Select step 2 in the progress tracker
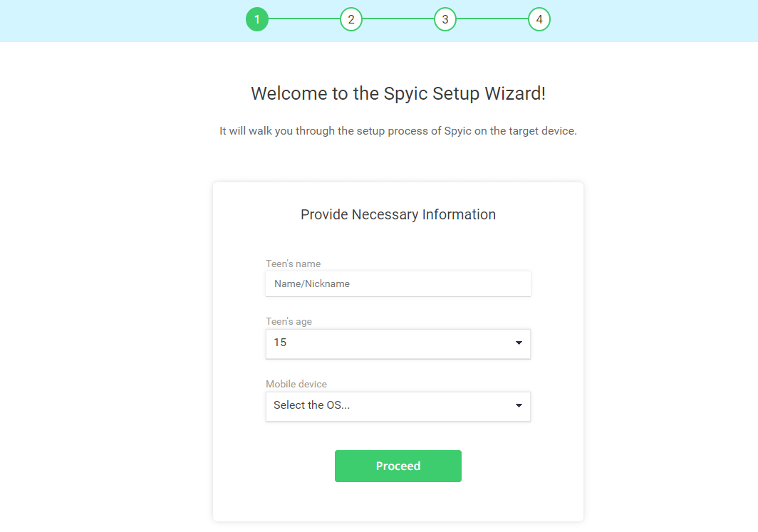This screenshot has width=758, height=532. pyautogui.click(x=351, y=19)
